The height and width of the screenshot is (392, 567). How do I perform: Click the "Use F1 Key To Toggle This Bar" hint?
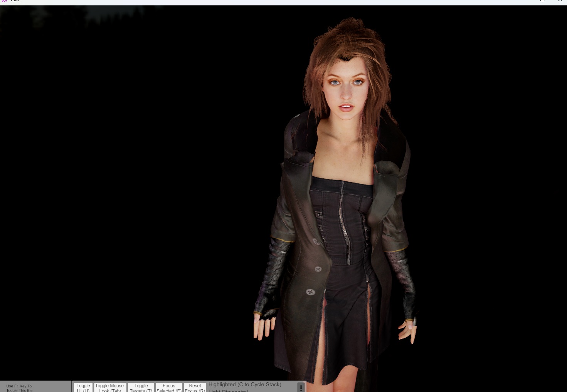coord(20,388)
